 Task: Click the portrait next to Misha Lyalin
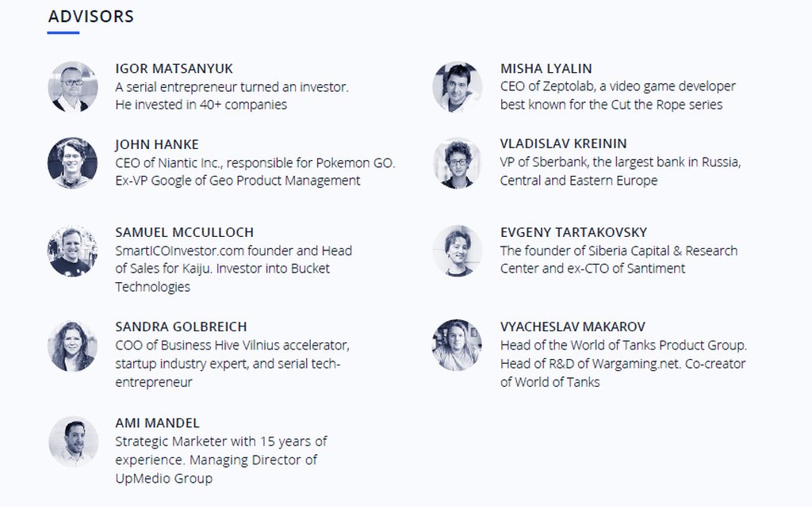458,86
